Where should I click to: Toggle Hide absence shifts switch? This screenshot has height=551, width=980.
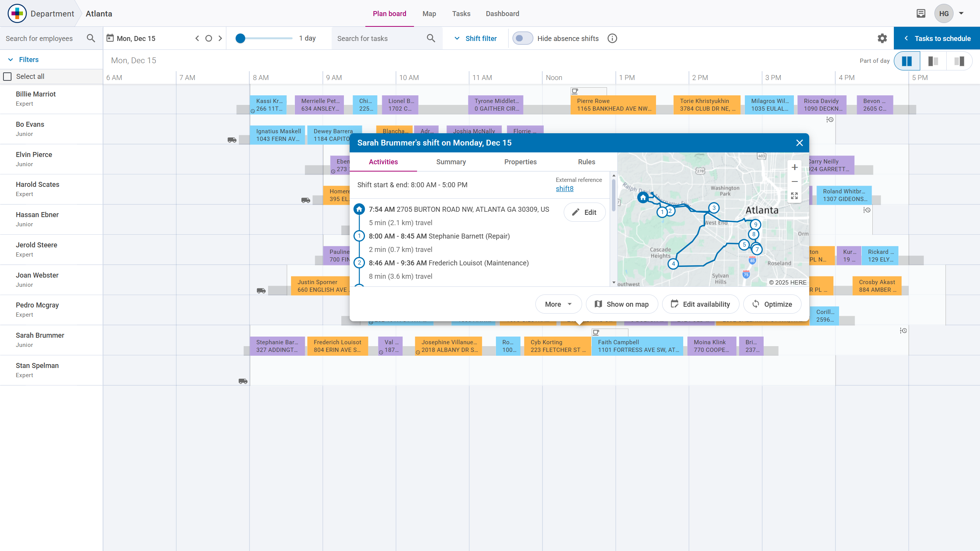point(523,38)
